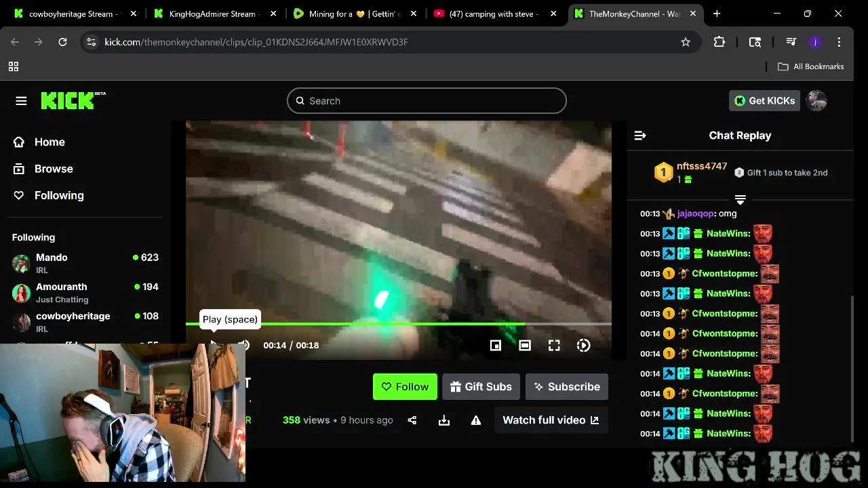Screen dimensions: 868x488
Task: Click the 358 views text
Action: pyautogui.click(x=306, y=420)
